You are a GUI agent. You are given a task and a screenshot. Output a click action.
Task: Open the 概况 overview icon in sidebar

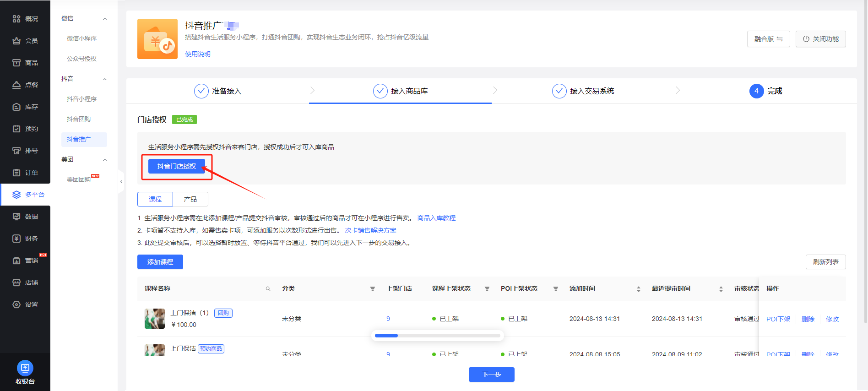click(16, 19)
